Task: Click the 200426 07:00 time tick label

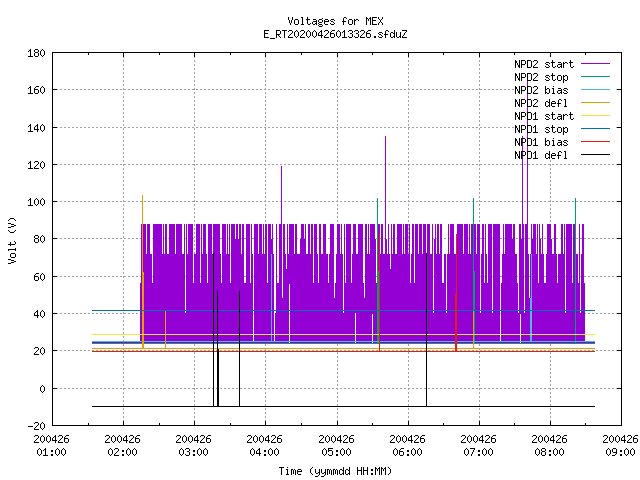Action: pyautogui.click(x=478, y=446)
